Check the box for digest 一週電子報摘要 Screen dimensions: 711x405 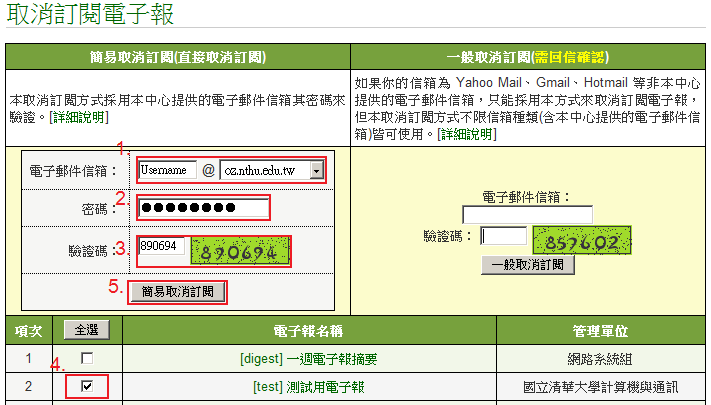pyautogui.click(x=87, y=358)
